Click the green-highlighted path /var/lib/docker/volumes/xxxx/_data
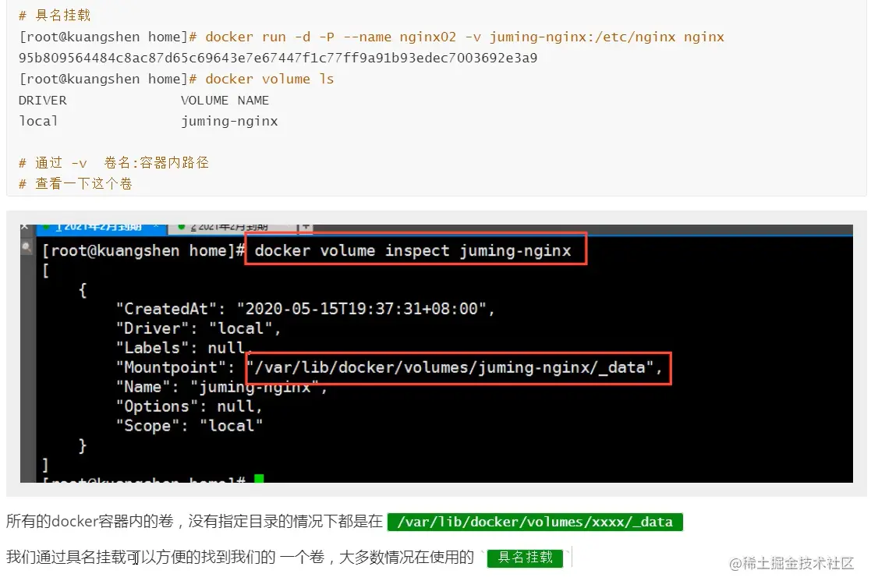Image resolution: width=871 pixels, height=588 pixels. (x=534, y=522)
